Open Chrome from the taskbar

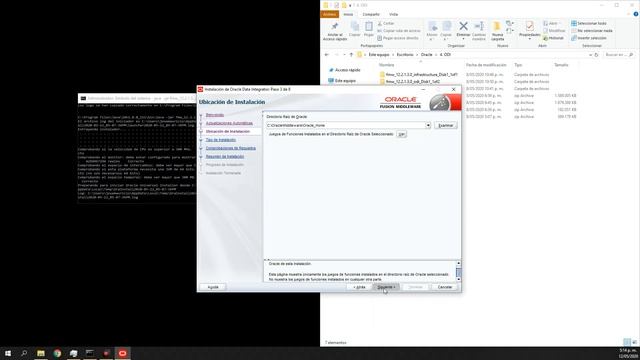click(x=57, y=353)
